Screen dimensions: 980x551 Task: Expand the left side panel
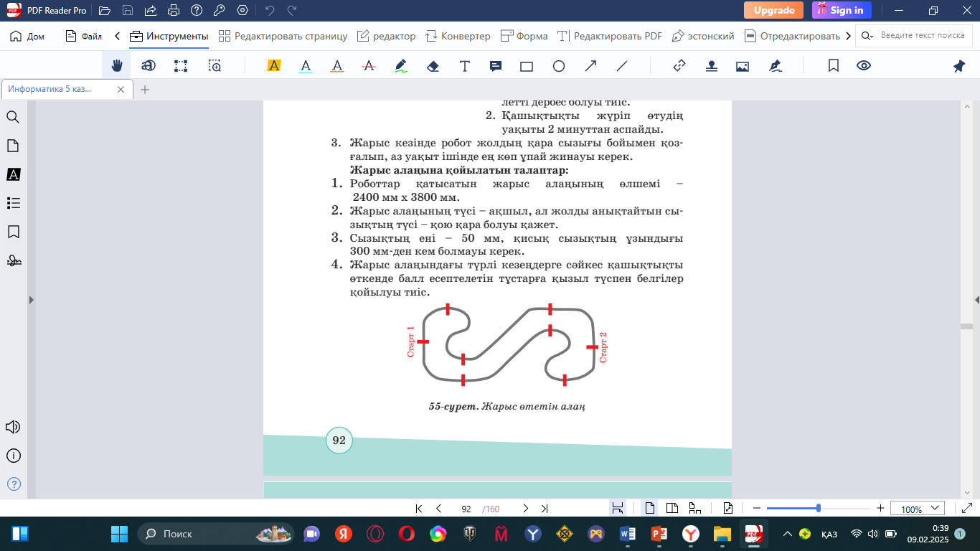[x=31, y=300]
